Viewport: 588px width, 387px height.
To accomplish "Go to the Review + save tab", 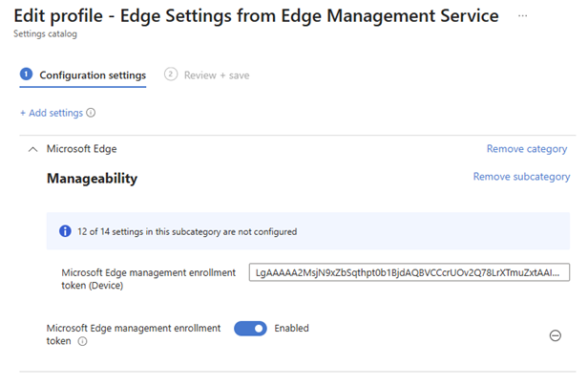I will (216, 75).
